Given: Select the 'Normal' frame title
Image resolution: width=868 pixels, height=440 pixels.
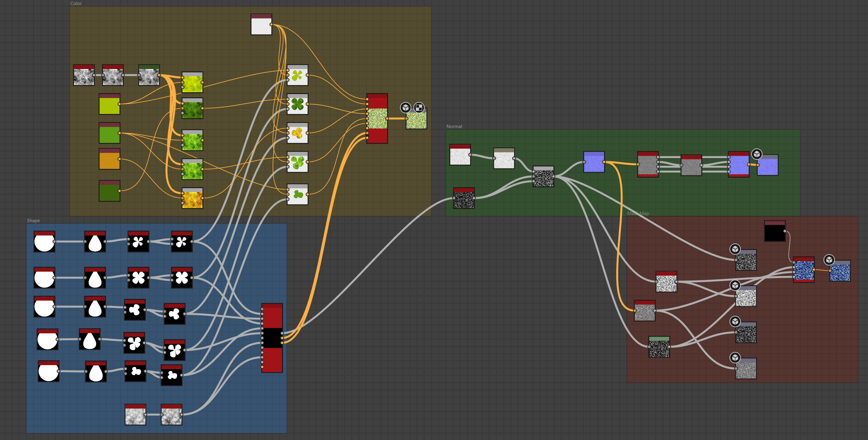Looking at the screenshot, I should pos(454,127).
